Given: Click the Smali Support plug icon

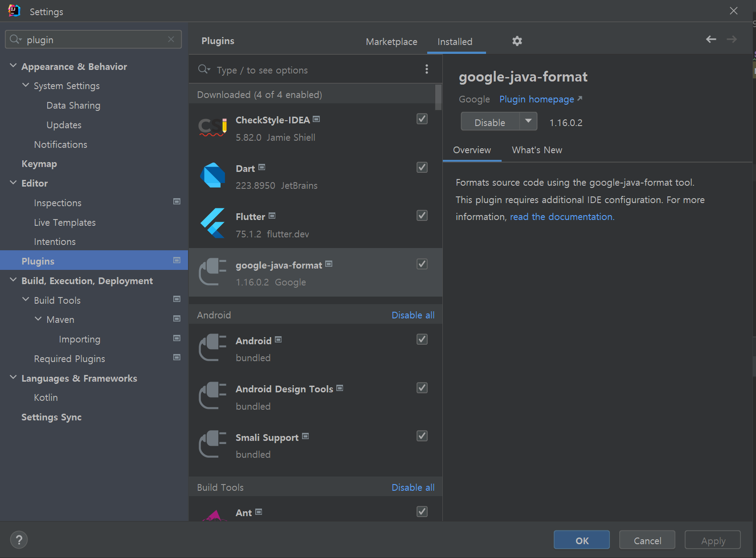Looking at the screenshot, I should pos(212,444).
